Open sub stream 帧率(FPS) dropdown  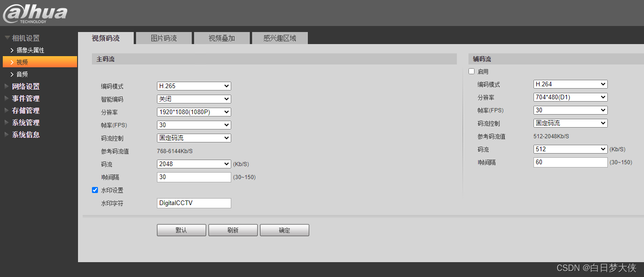click(x=571, y=110)
